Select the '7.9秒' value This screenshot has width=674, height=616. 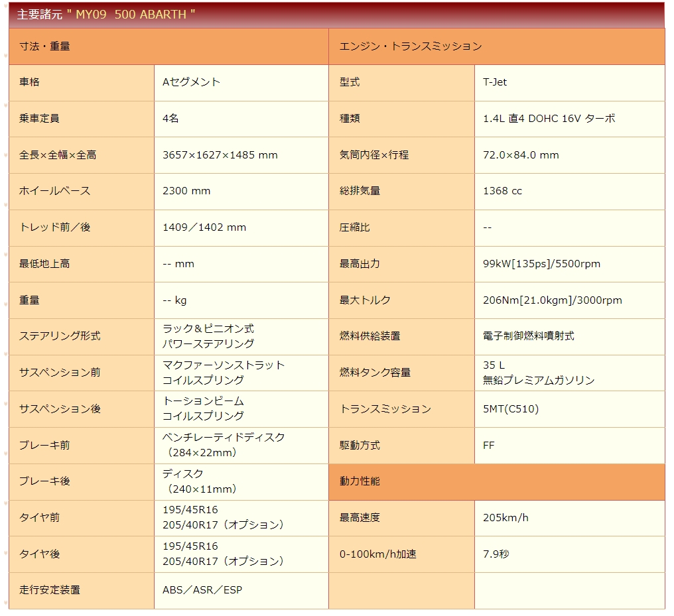496,554
